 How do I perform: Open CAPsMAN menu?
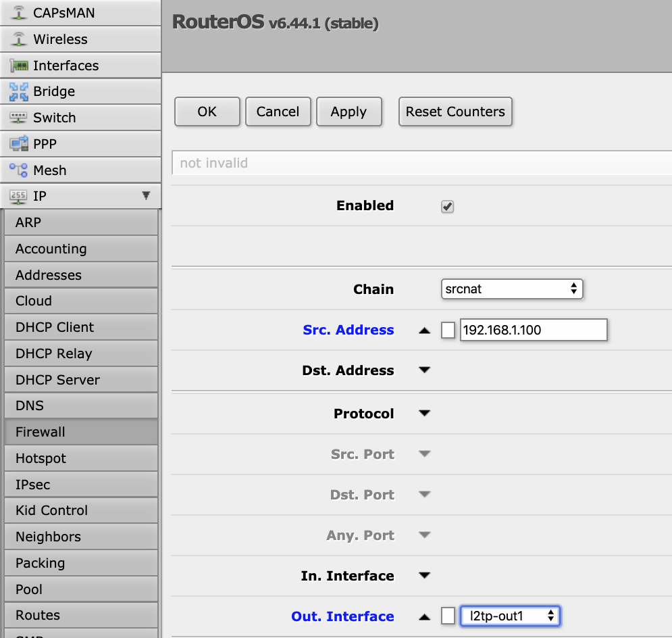coord(80,13)
